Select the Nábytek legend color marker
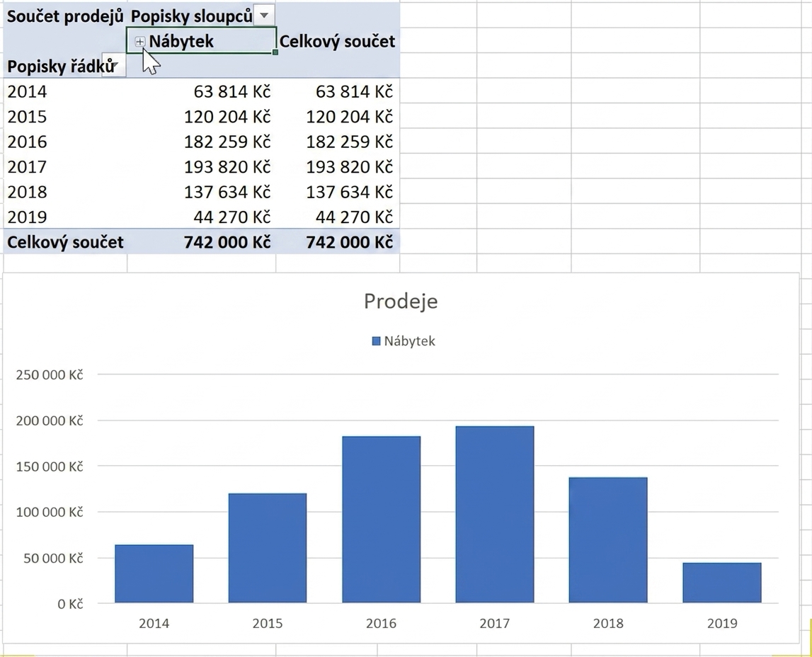The image size is (812, 657). click(x=377, y=341)
